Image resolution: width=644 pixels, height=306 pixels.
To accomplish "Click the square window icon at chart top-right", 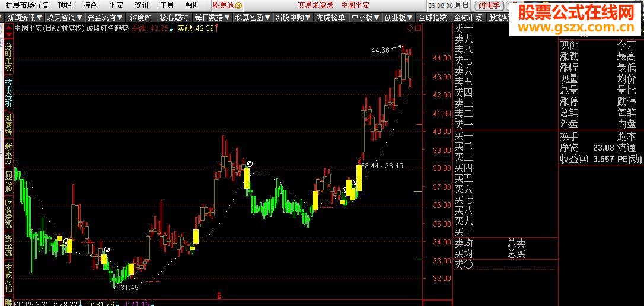I will coord(417,28).
